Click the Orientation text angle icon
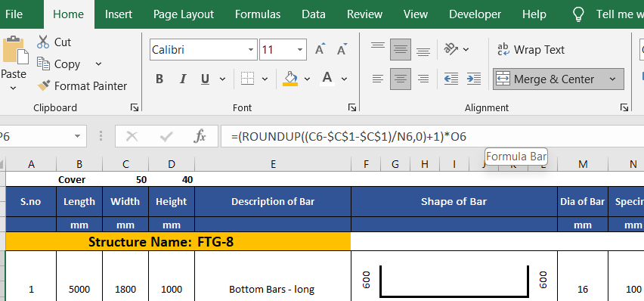 (451, 49)
